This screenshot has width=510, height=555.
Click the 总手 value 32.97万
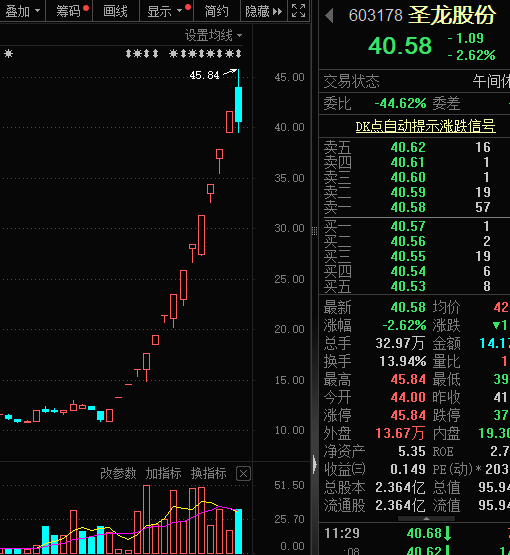pos(400,343)
